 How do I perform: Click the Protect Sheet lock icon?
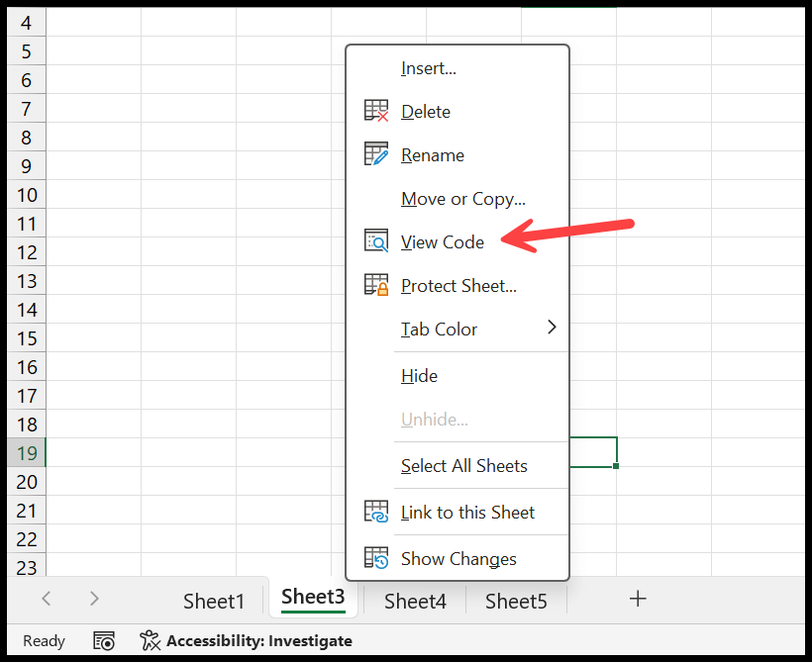click(376, 285)
